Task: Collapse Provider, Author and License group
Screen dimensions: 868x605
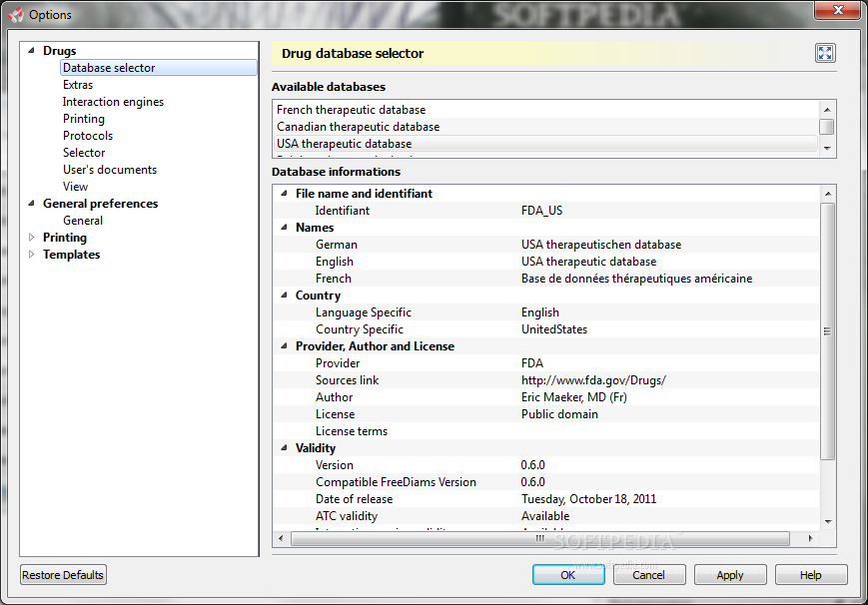Action: 284,346
